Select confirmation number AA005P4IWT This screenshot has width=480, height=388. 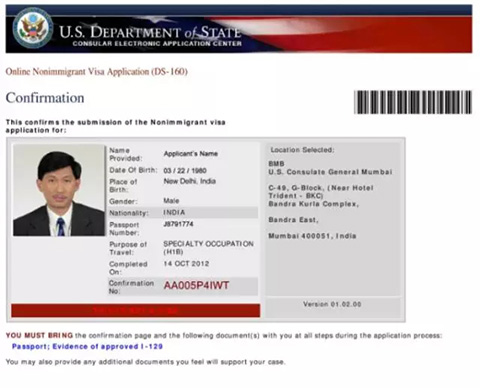[x=196, y=286]
